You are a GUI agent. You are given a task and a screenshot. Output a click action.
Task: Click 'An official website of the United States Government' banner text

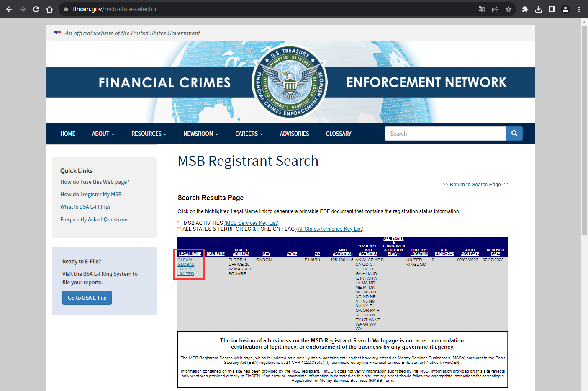click(132, 33)
